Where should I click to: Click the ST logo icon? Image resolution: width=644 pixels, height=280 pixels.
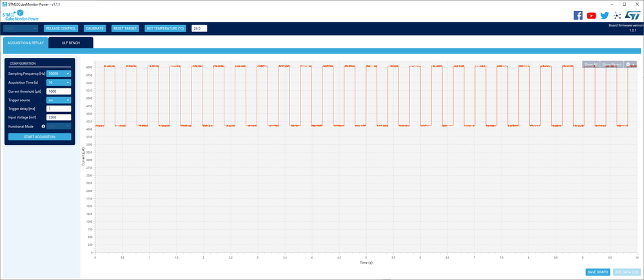coord(632,15)
